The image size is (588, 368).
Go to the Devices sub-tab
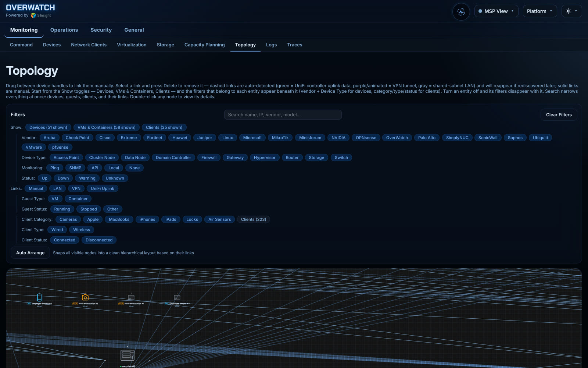tap(52, 45)
